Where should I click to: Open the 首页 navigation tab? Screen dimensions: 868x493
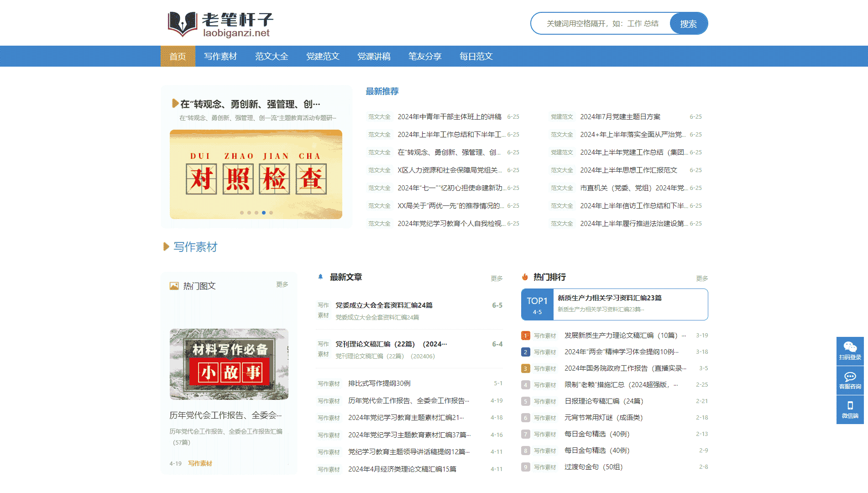(178, 56)
